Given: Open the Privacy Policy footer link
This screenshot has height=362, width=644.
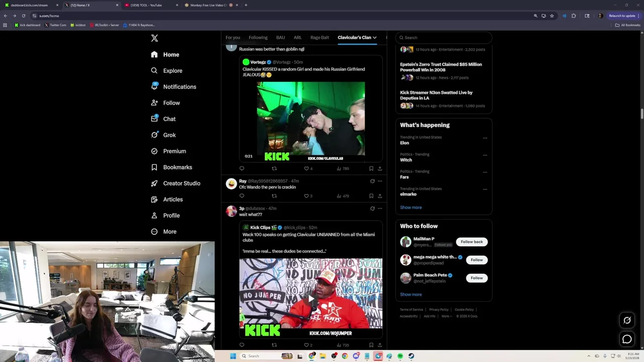Looking at the screenshot, I should pyautogui.click(x=439, y=310).
